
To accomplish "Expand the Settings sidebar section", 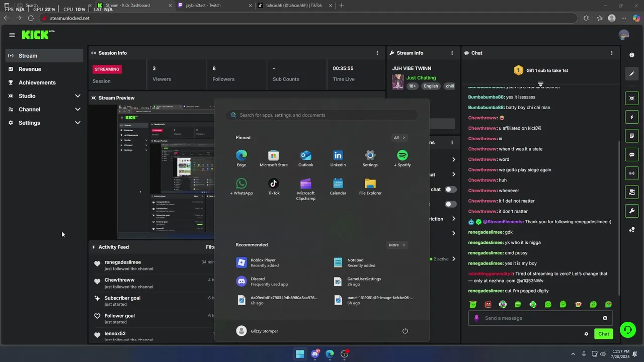I will 44,123.
